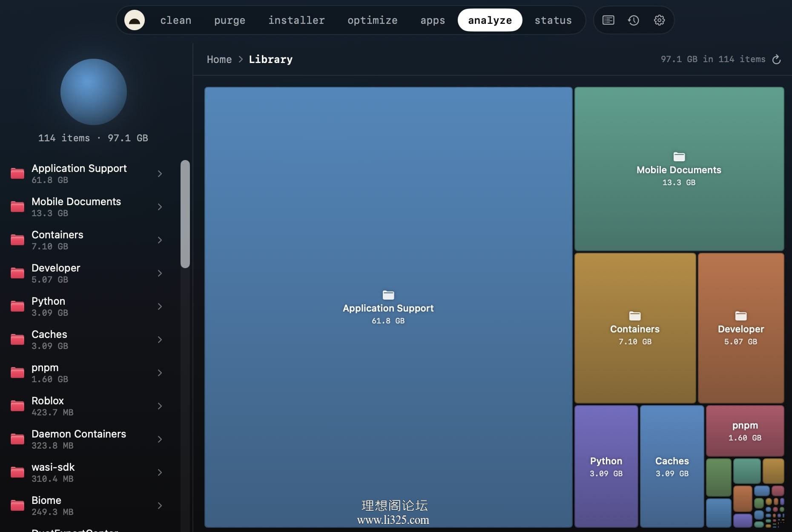Screen dimensions: 792x532
Task: Click the Roblox folder icon in sidebar
Action: (x=17, y=406)
